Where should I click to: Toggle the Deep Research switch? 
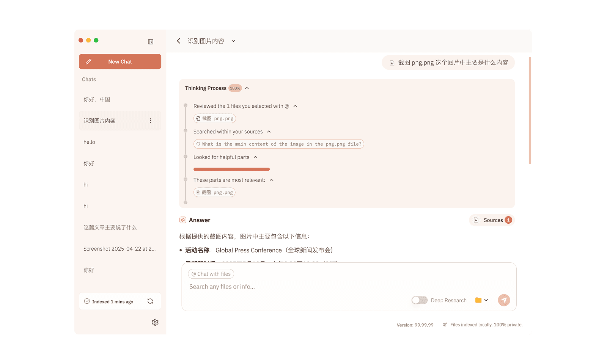pos(420,300)
